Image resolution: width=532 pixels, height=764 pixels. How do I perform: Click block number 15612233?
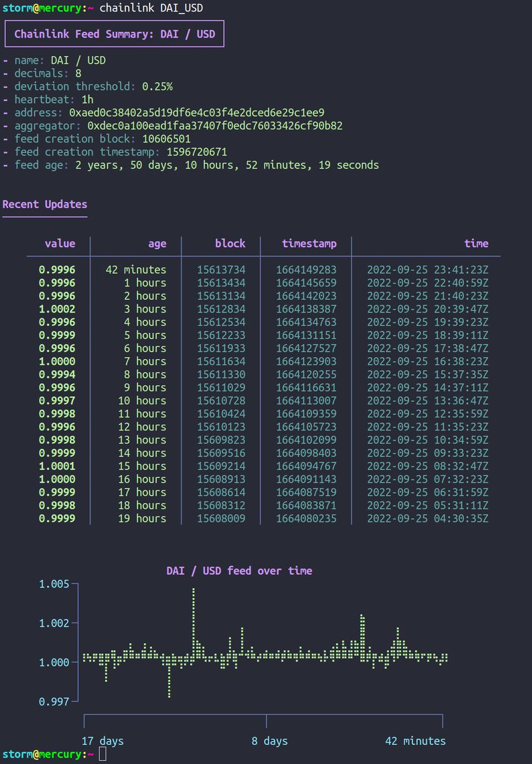(221, 335)
